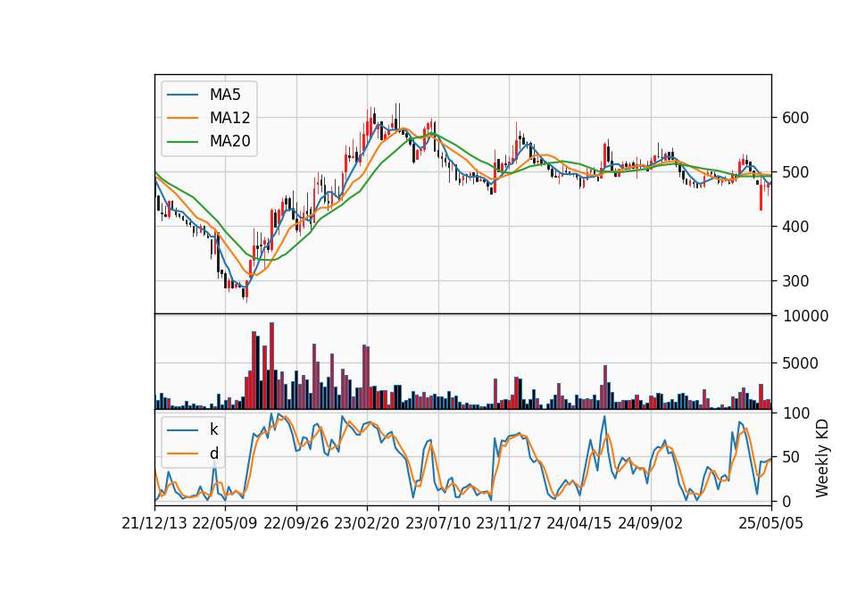This screenshot has height=616, width=857.
Task: Click the MA5 legend label
Action: pos(225,95)
